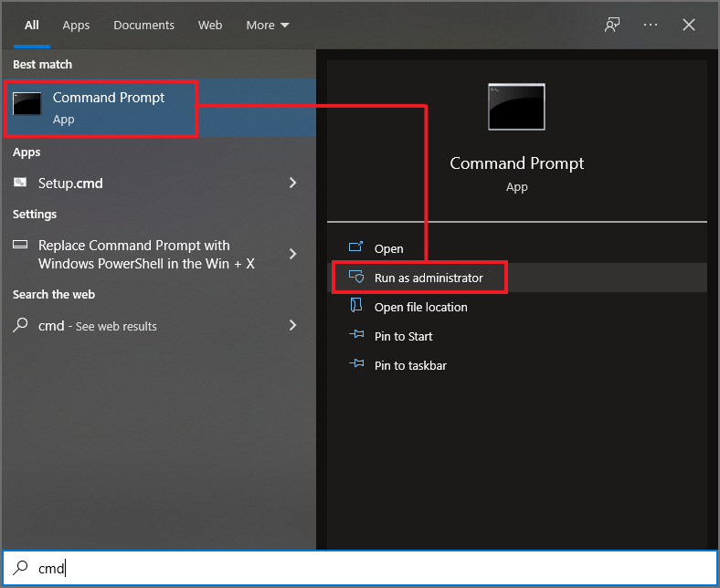This screenshot has width=720, height=588.
Task: Click the Best match heading
Action: [42, 65]
